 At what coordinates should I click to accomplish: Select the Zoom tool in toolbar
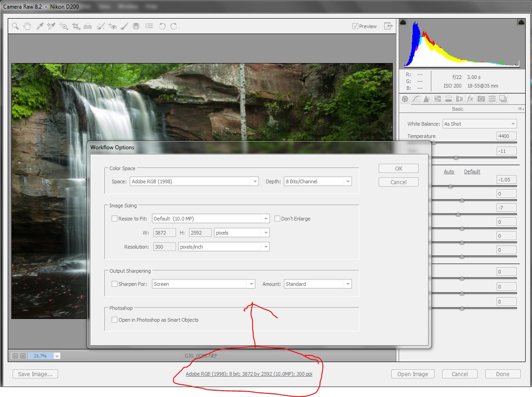[x=15, y=26]
